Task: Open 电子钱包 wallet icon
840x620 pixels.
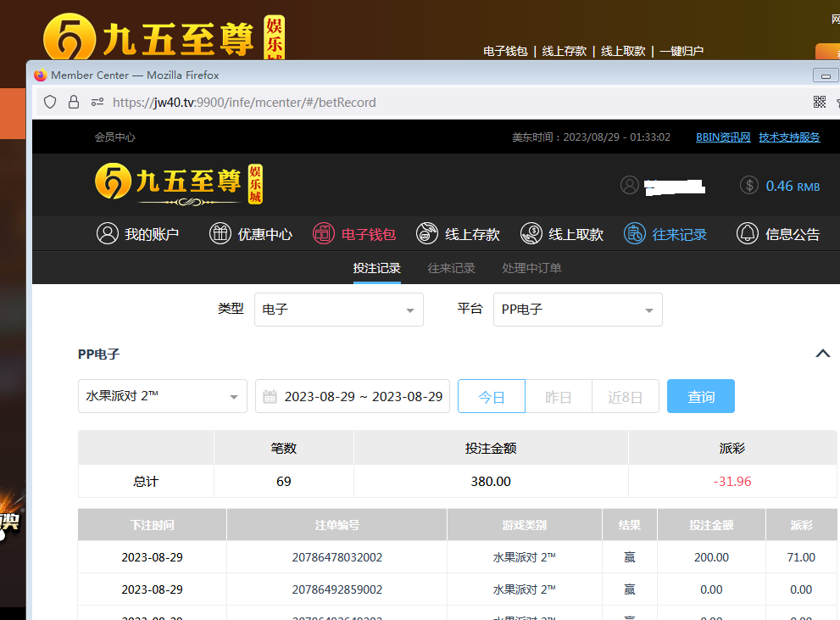Action: point(324,233)
